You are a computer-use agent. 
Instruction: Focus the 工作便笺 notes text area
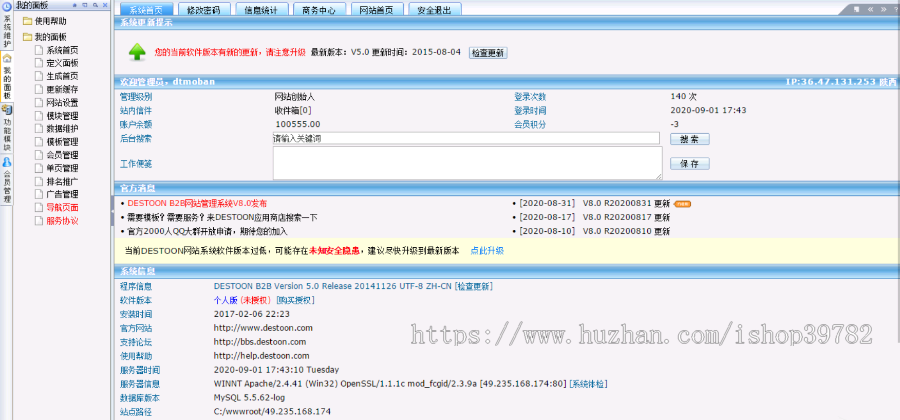467,163
